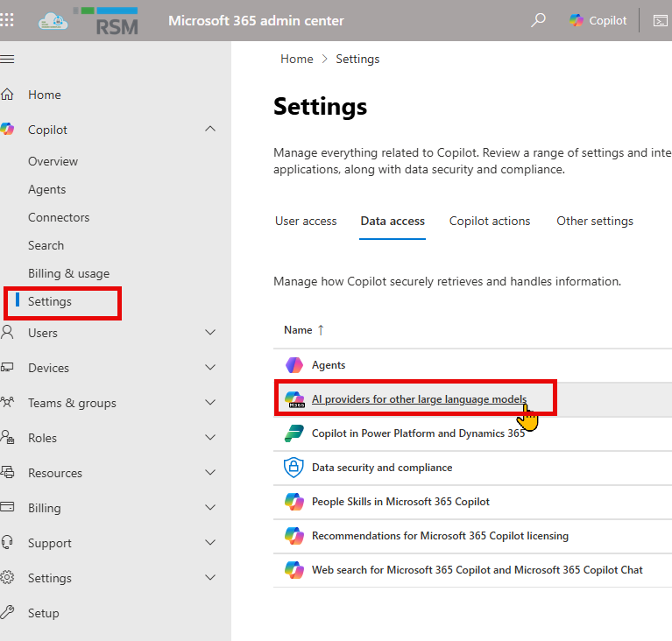672x641 pixels.
Task: Click the Agents row icon
Action: pyautogui.click(x=294, y=365)
